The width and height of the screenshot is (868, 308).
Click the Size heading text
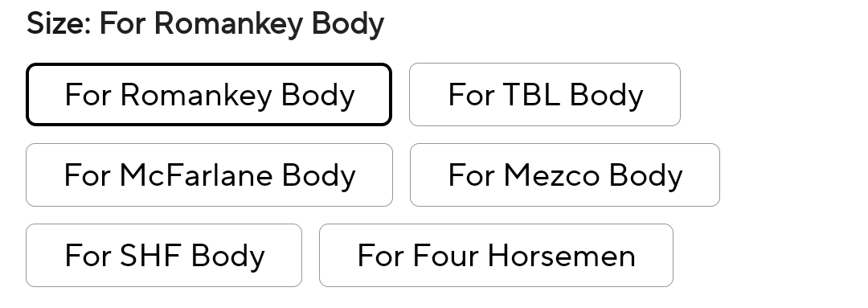(206, 24)
